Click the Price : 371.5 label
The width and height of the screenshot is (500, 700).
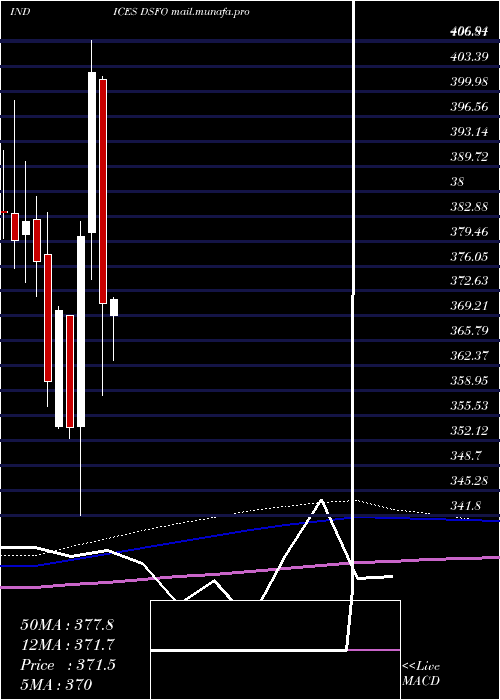68,665
